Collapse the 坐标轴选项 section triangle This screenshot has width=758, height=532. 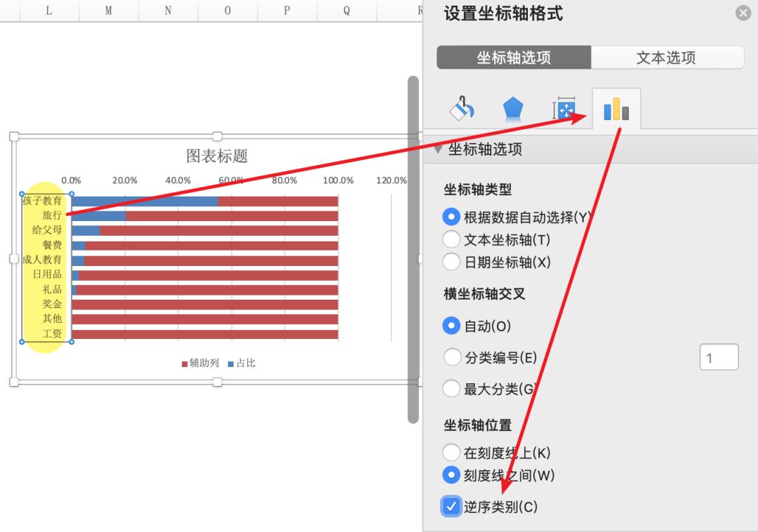(439, 149)
